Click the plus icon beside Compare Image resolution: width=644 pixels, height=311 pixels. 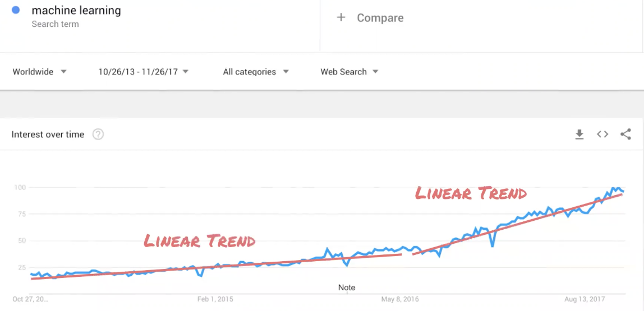click(341, 18)
